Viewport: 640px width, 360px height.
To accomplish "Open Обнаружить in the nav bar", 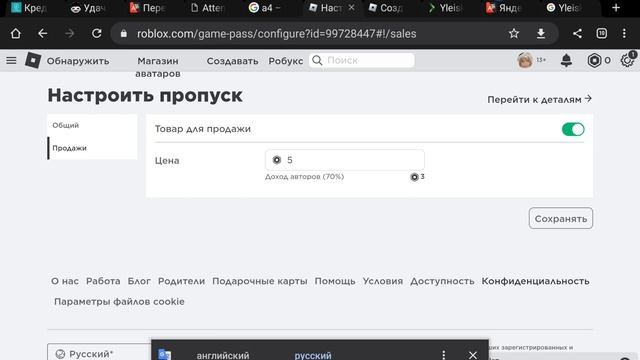I will 78,61.
